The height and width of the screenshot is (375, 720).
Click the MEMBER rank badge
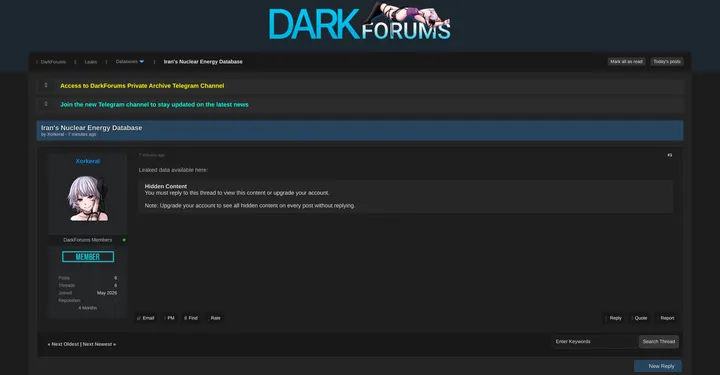click(x=88, y=257)
